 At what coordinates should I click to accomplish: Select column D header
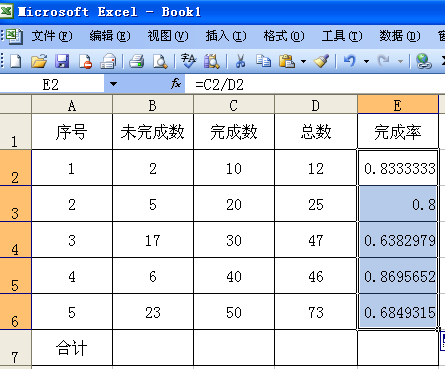tap(315, 105)
